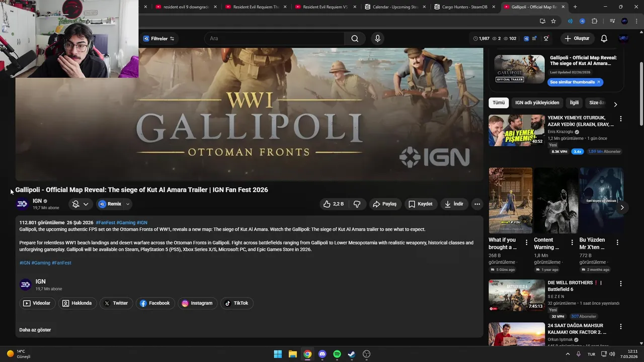
Task: Click the #FanFest hashtag beside the date
Action: [105, 223]
